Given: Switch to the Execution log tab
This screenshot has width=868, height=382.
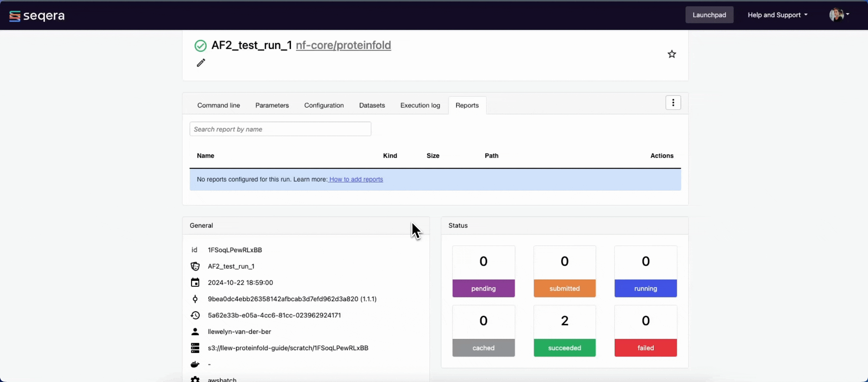Looking at the screenshot, I should [420, 105].
